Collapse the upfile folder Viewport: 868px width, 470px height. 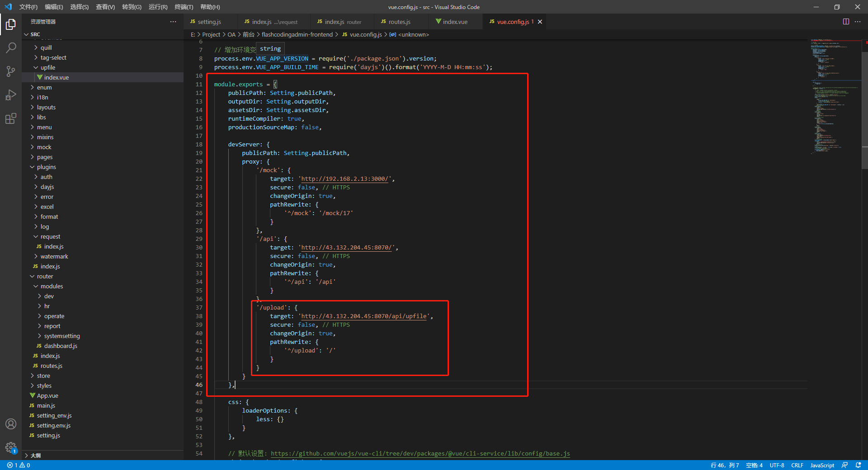[x=103, y=67]
